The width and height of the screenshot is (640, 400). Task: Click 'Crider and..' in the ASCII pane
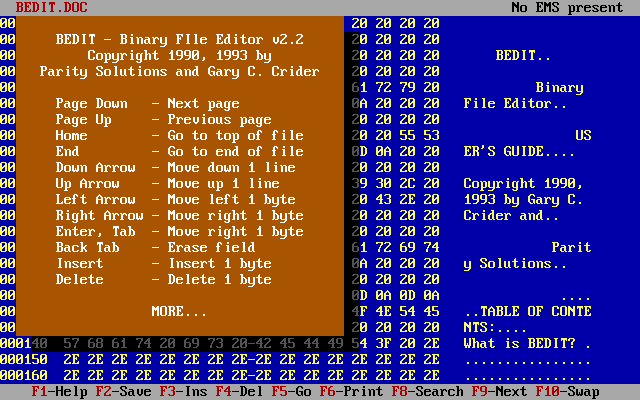tap(511, 216)
